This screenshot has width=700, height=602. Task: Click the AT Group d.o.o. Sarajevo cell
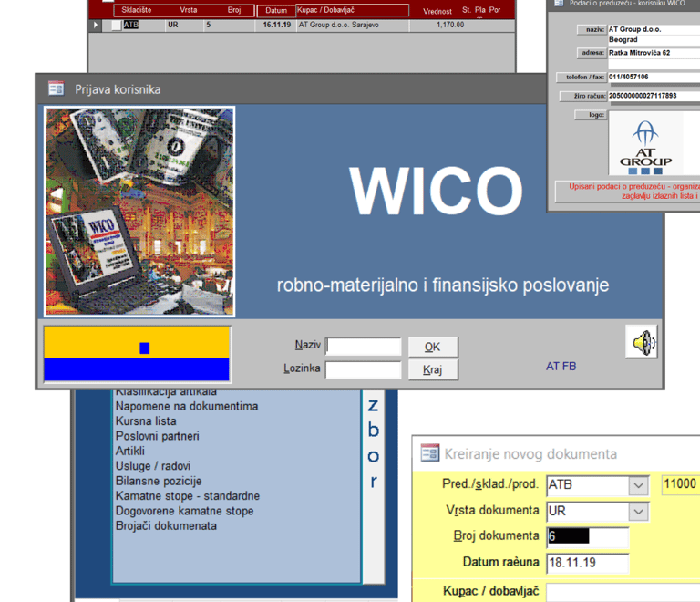click(x=353, y=25)
